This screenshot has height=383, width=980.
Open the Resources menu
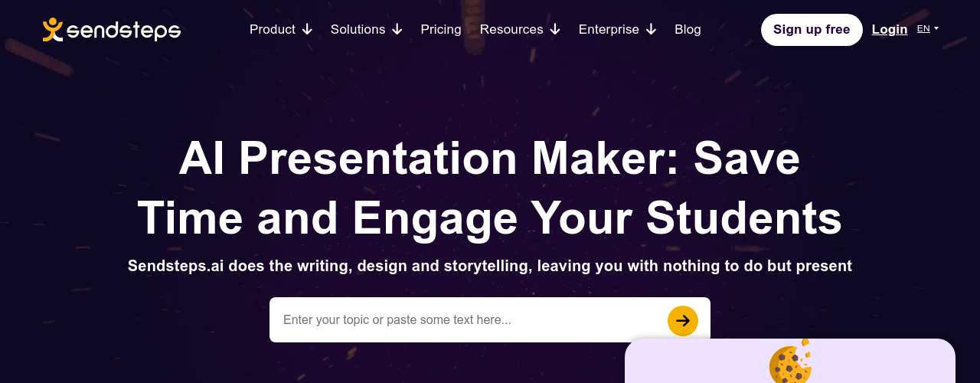click(x=511, y=29)
